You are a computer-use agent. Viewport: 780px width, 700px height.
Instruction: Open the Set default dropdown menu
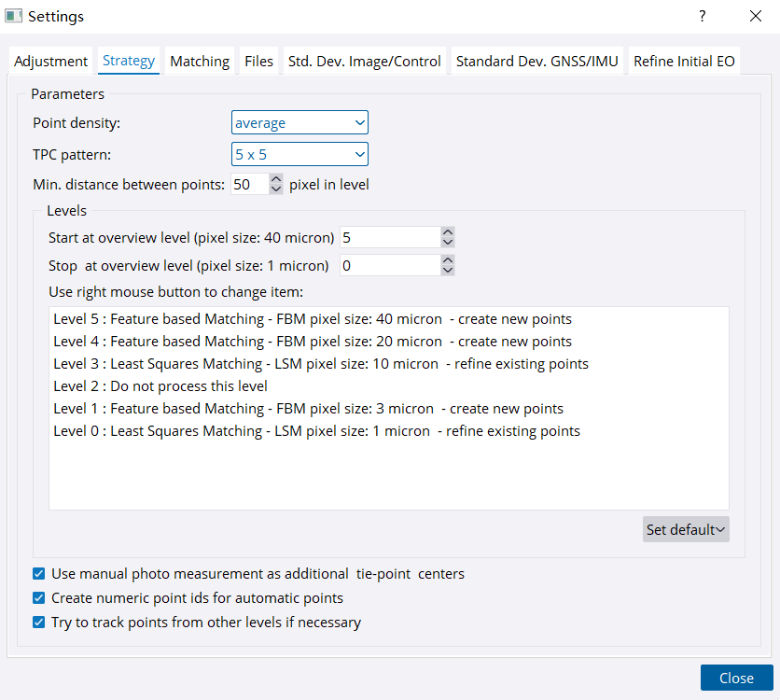pyautogui.click(x=686, y=529)
